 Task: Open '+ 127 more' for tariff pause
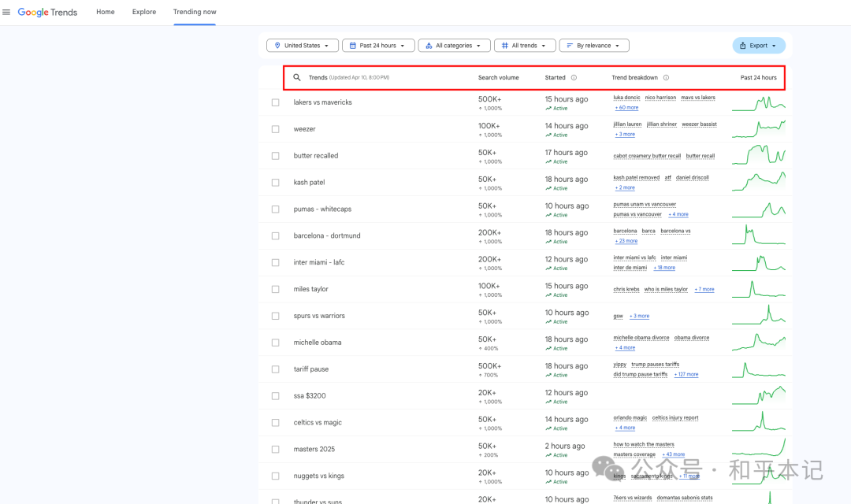click(x=686, y=374)
